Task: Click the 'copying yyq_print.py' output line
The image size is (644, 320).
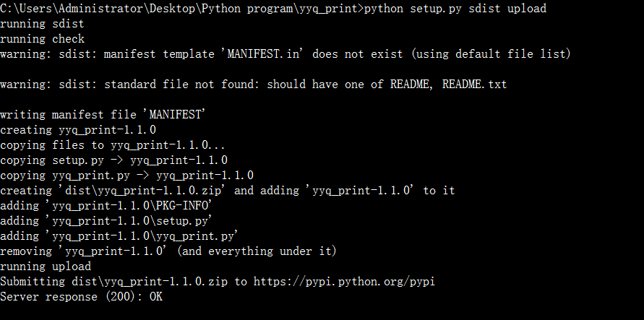Action: pos(126,176)
